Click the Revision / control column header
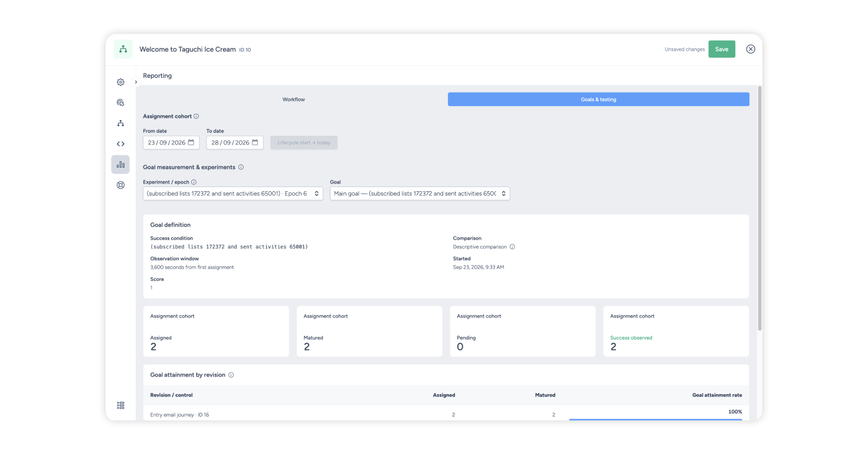 click(x=172, y=395)
